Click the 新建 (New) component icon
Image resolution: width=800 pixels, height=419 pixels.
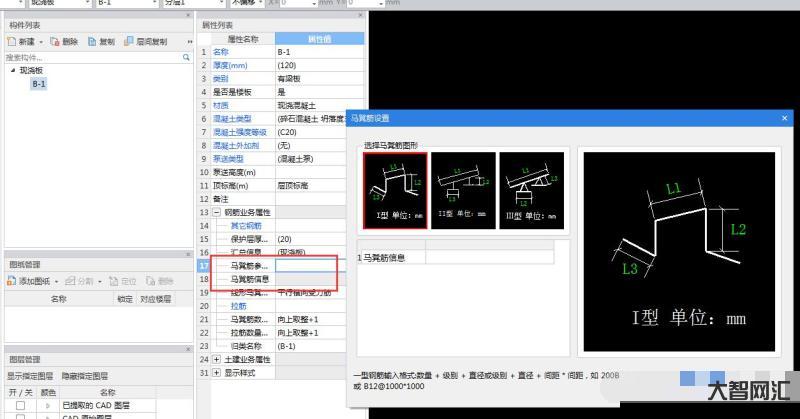tap(12, 42)
